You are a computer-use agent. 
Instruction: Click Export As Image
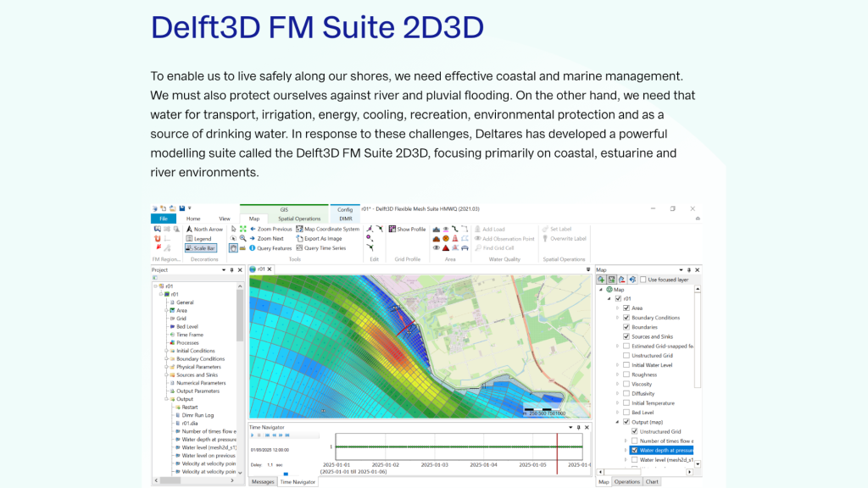(319, 238)
